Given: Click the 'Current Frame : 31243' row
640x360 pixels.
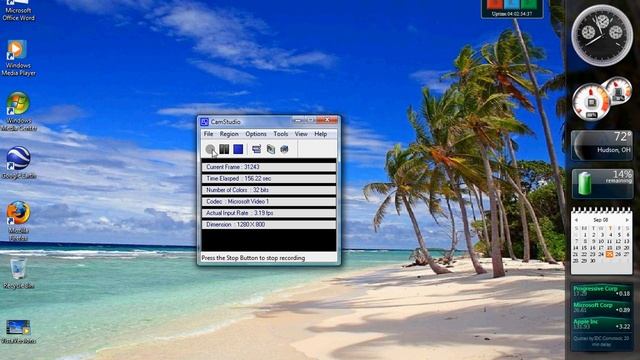Looking at the screenshot, I should tap(269, 167).
